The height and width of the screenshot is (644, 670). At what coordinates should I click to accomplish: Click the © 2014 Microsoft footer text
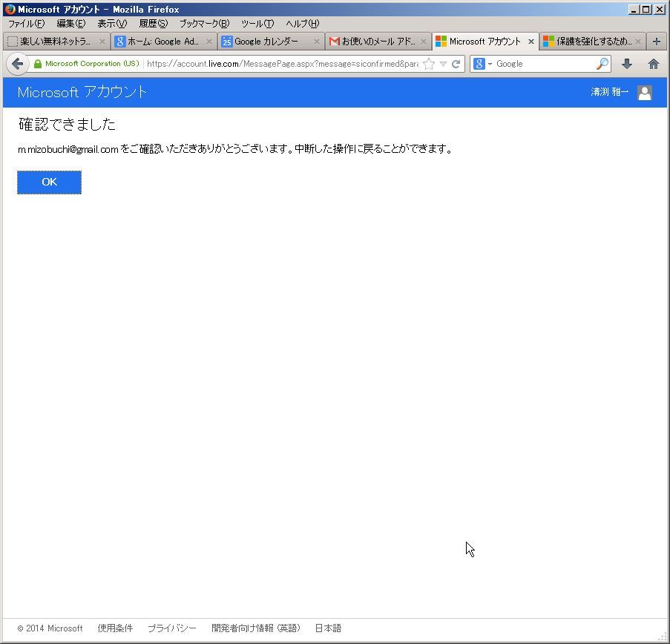[50, 628]
